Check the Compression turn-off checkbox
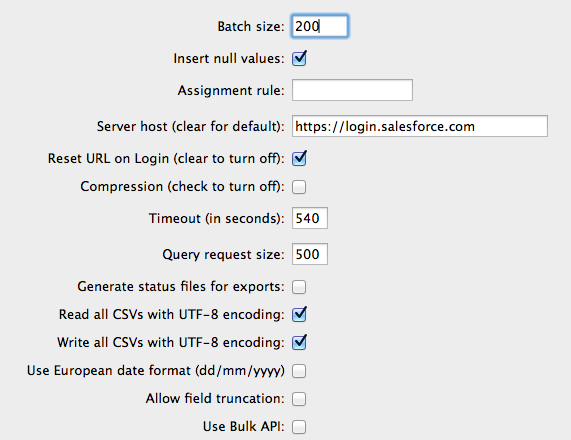This screenshot has height=440, width=571. coord(299,187)
